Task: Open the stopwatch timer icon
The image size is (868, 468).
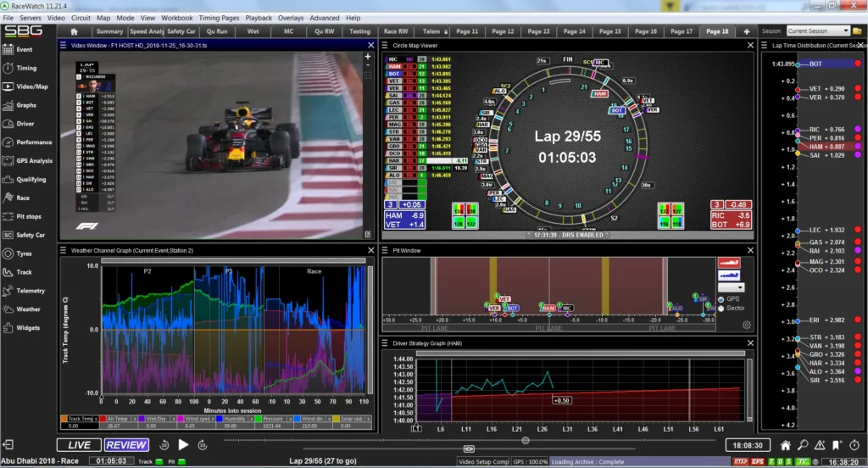Action: point(854,445)
